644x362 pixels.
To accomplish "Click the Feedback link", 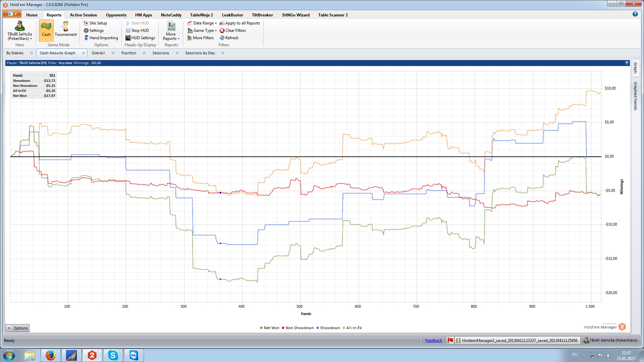I will 433,340.
